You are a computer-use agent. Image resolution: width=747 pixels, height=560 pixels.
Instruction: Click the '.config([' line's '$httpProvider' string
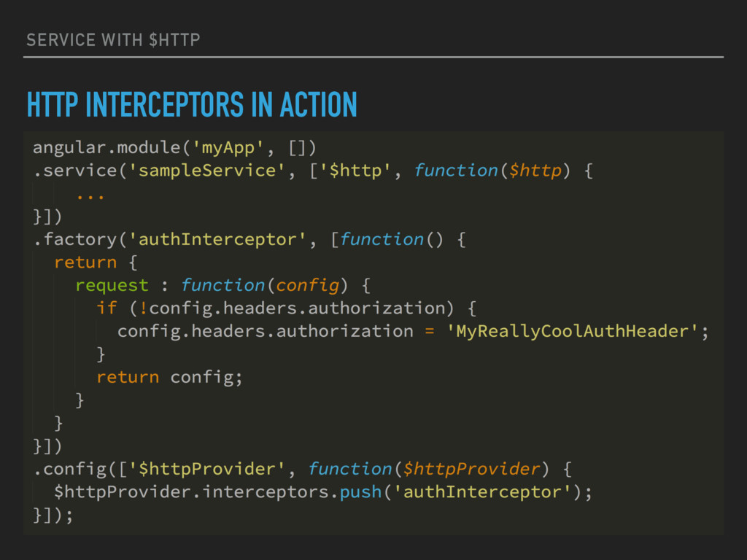206,469
